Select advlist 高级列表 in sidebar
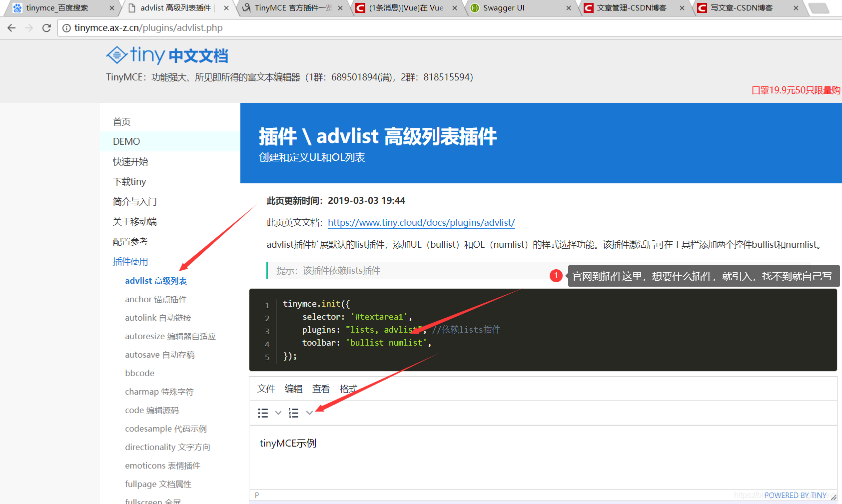This screenshot has height=504, width=842. [x=156, y=281]
